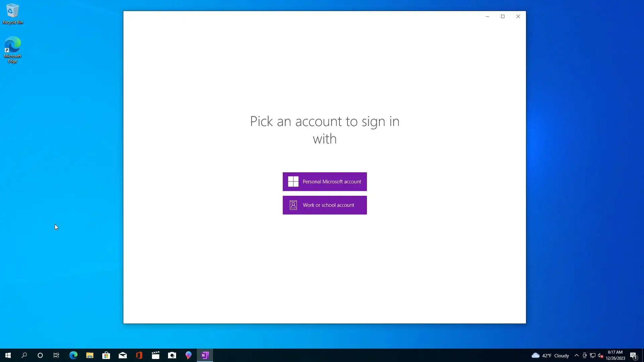Open the Windows Start menu

pos(8,355)
